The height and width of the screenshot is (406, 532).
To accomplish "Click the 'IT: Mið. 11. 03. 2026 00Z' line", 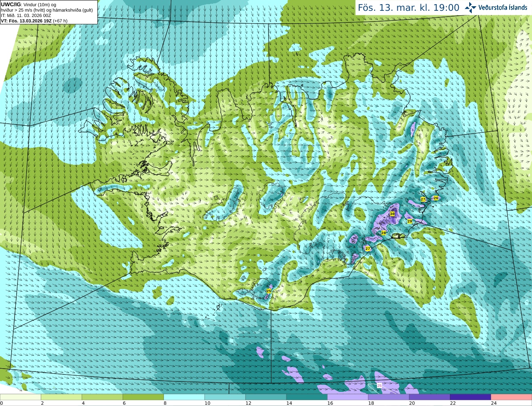I will point(26,15).
